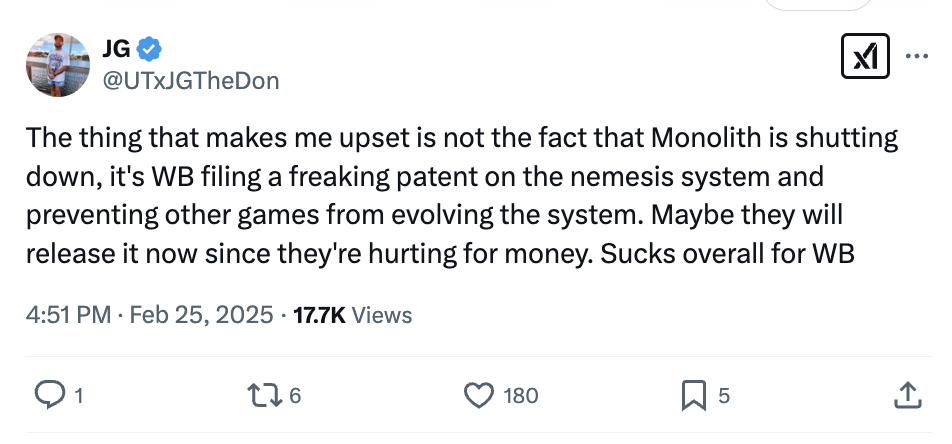
Task: Click the 180 likes count
Action: click(520, 396)
